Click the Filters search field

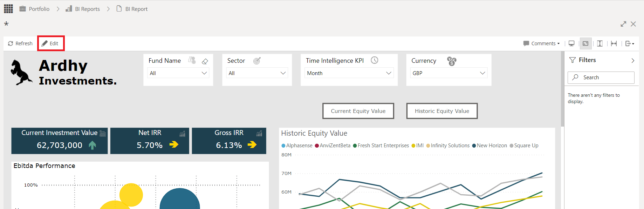click(601, 77)
